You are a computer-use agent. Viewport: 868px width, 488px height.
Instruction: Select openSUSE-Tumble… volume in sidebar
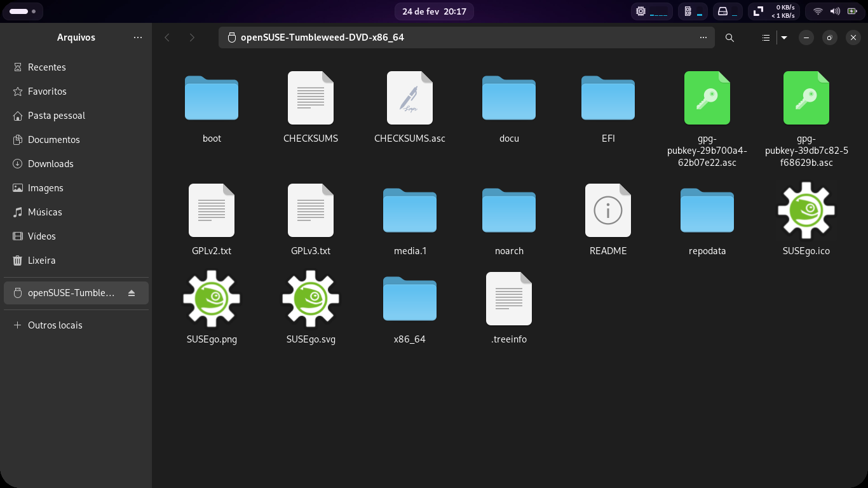(x=76, y=293)
